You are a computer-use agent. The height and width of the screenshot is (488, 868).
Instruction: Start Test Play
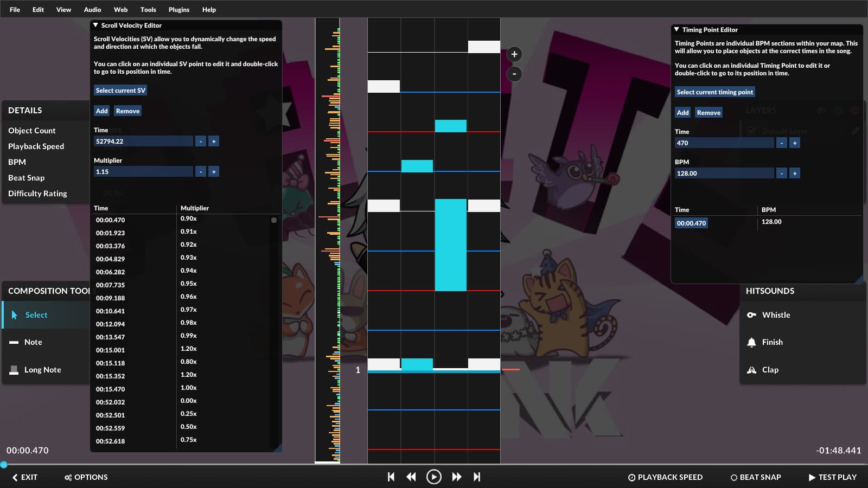832,477
